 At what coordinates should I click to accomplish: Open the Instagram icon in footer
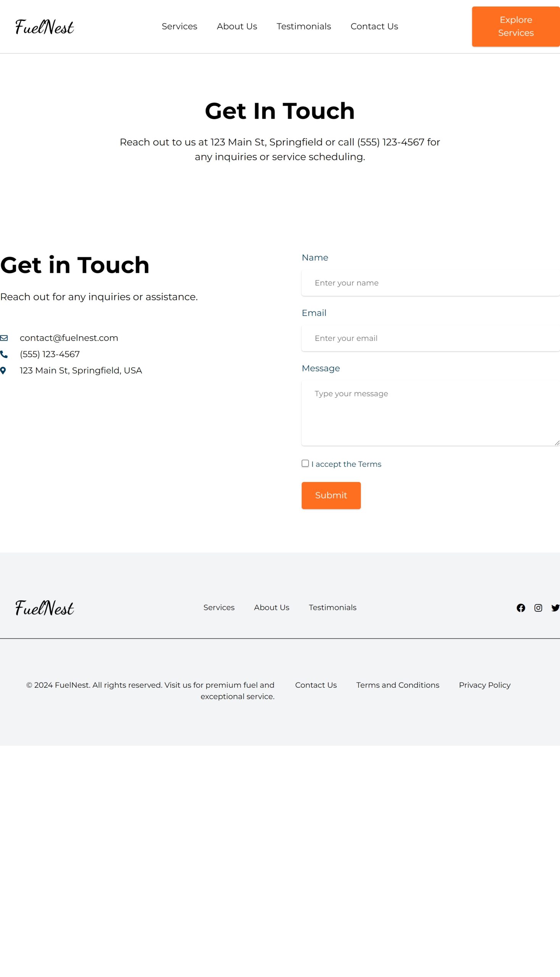pos(538,608)
